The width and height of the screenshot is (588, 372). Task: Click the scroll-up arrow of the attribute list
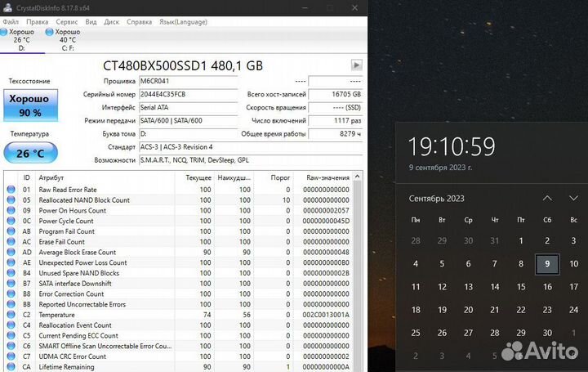[x=358, y=177]
